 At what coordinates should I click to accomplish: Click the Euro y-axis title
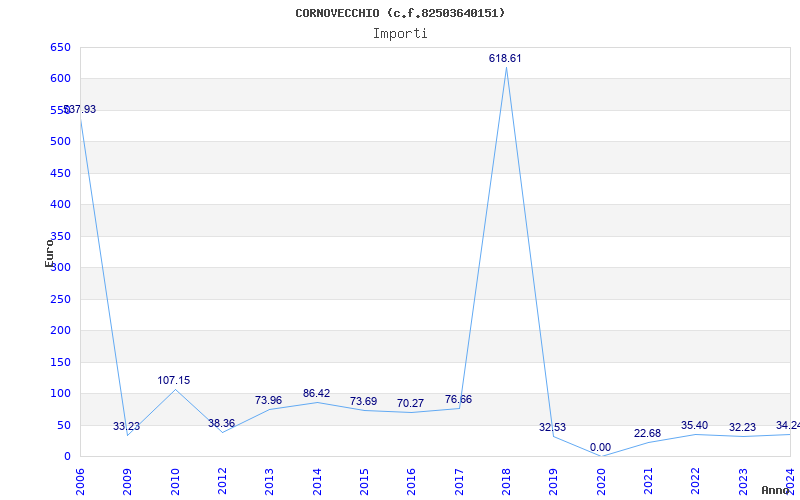[x=49, y=253]
